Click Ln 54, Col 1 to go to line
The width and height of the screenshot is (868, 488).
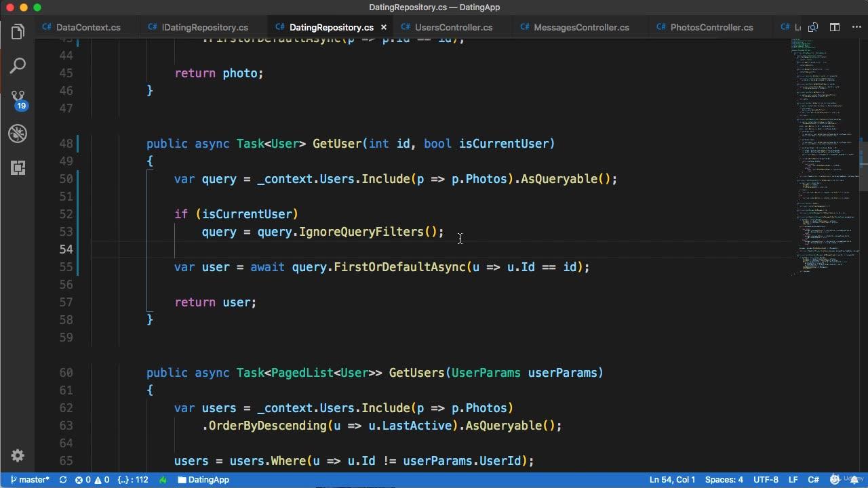point(672,480)
